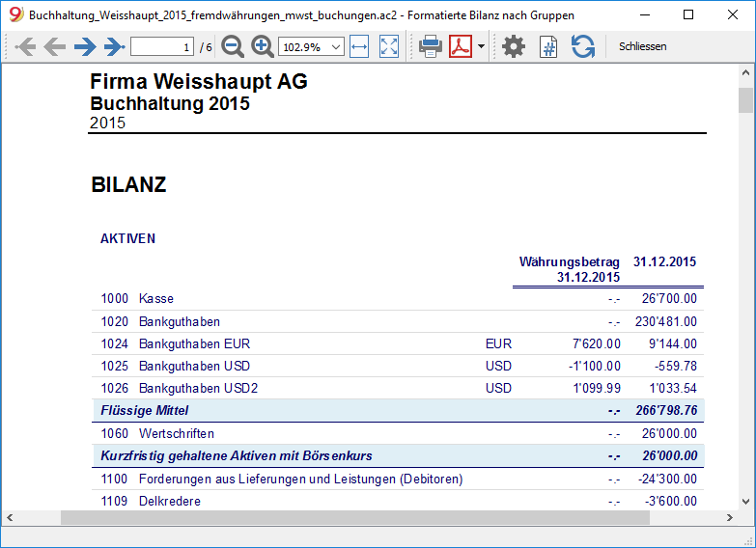
Task: Click the vertical scrollbar down arrow
Action: [x=746, y=502]
